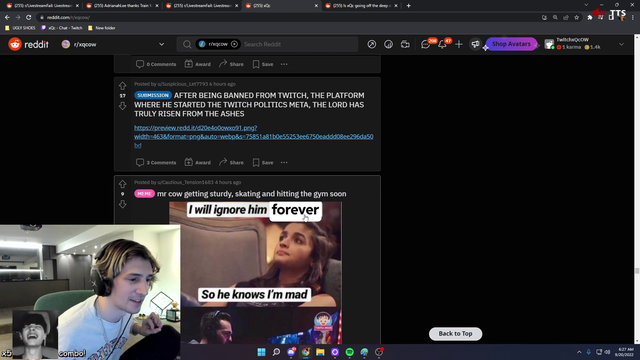
Task: Open the chrome tab search dropdown
Action: point(586,5)
